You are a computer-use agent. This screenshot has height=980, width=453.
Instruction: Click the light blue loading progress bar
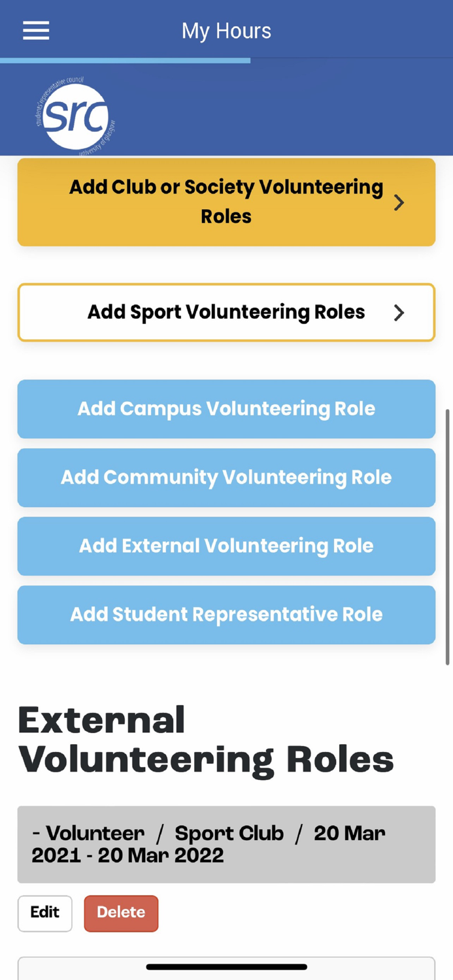coord(125,60)
